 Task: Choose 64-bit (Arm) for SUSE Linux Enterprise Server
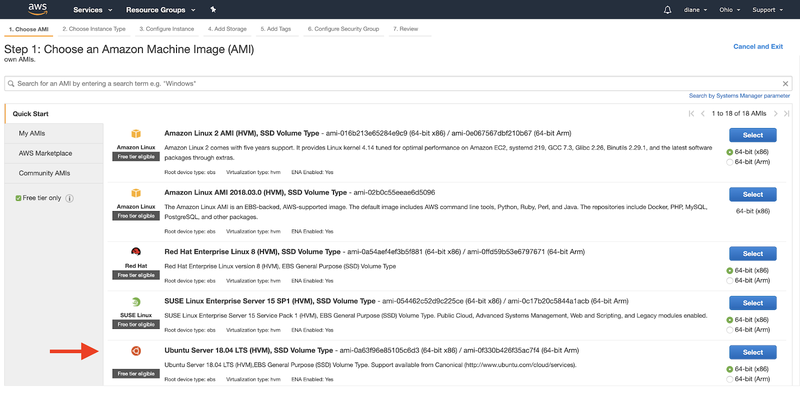[x=730, y=330]
